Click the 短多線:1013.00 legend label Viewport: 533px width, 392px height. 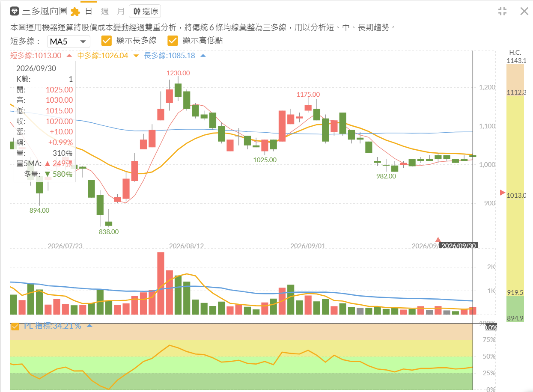tap(36, 56)
